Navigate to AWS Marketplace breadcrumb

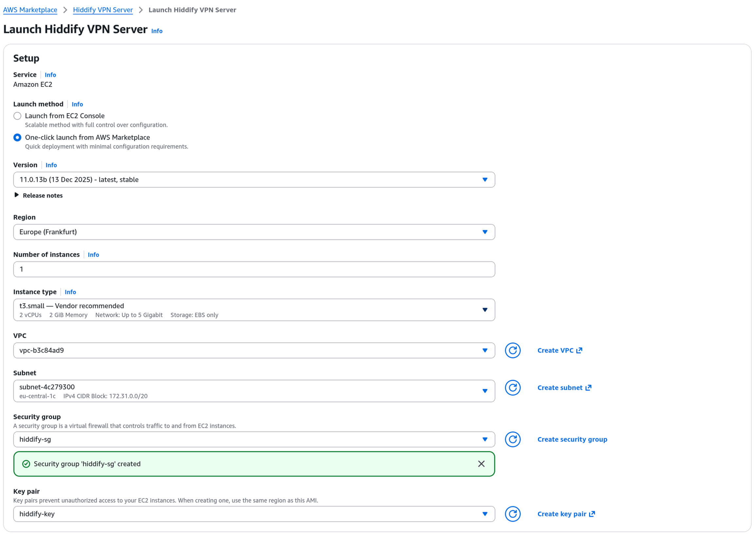coord(30,9)
